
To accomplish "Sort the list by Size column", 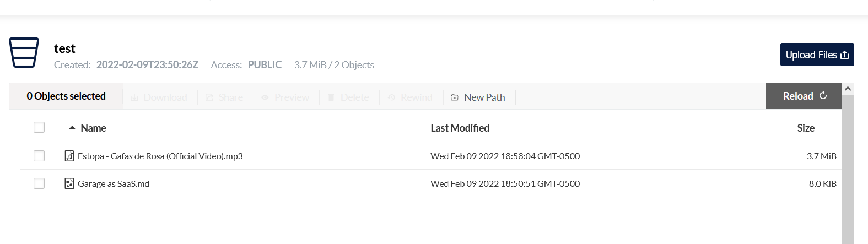I will click(805, 128).
